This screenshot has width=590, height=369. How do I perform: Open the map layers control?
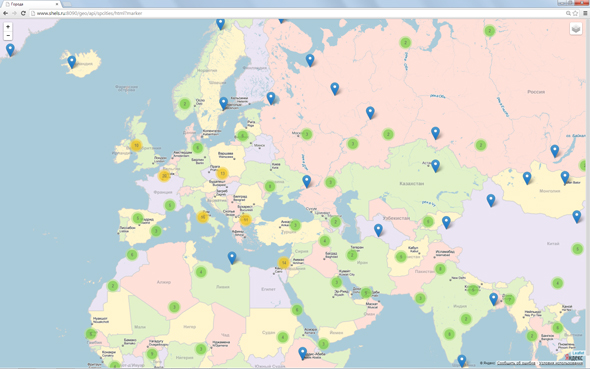point(576,29)
